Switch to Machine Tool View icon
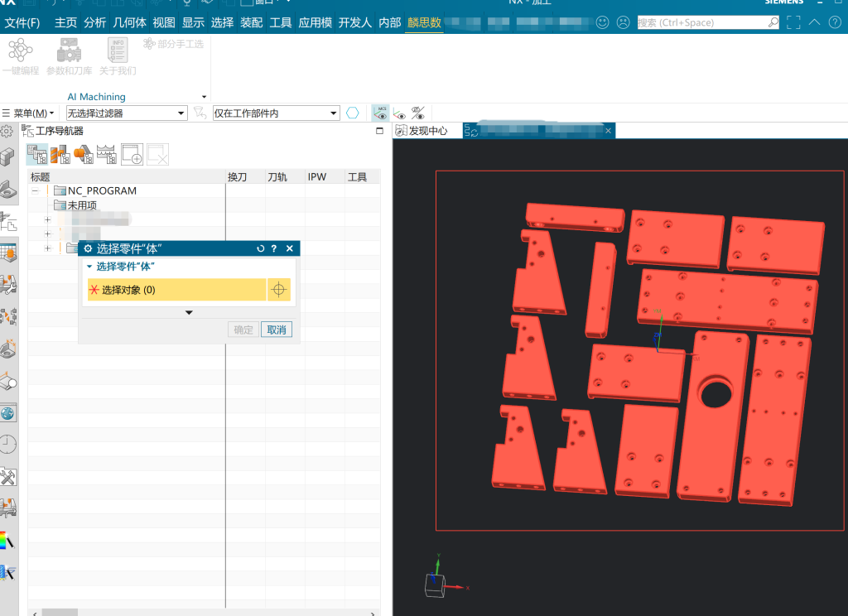Viewport: 848px width, 616px height. pos(60,154)
